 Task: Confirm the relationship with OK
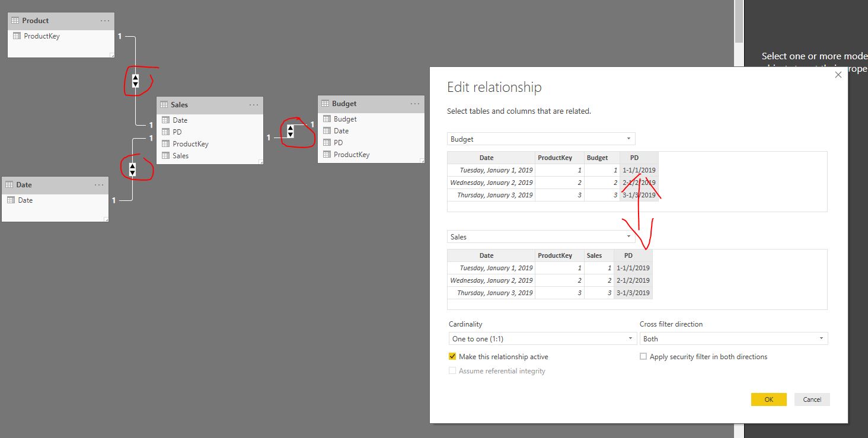[768, 399]
